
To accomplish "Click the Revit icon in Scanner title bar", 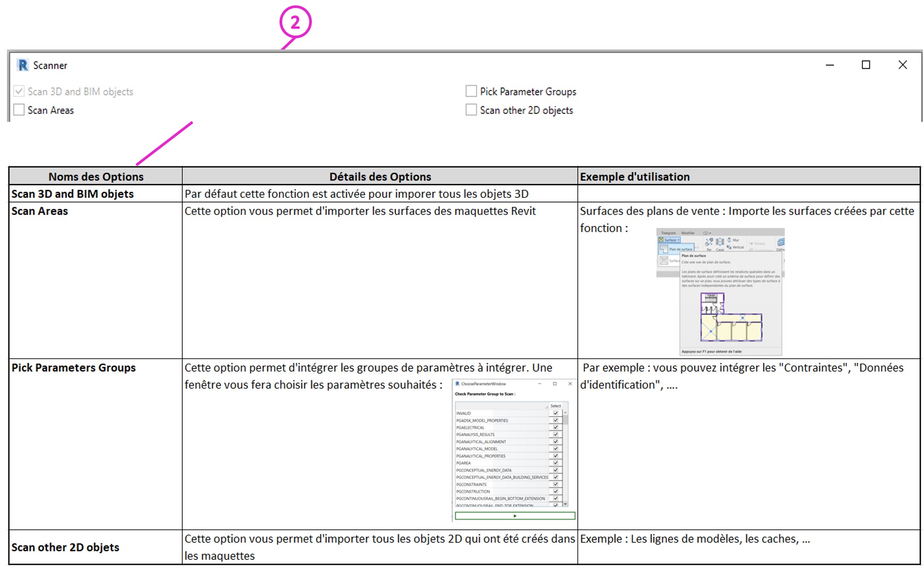I will [23, 65].
